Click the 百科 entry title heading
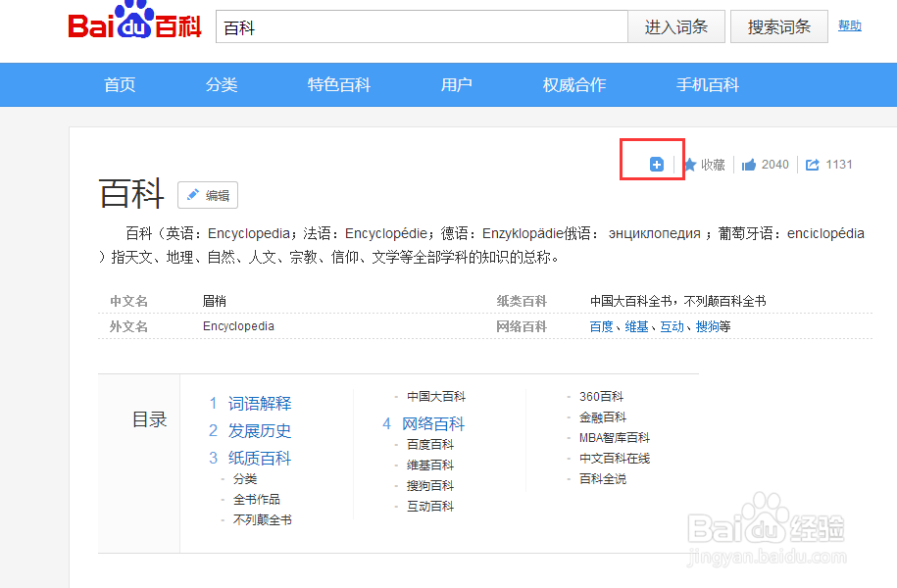The image size is (897, 588). pyautogui.click(x=131, y=193)
